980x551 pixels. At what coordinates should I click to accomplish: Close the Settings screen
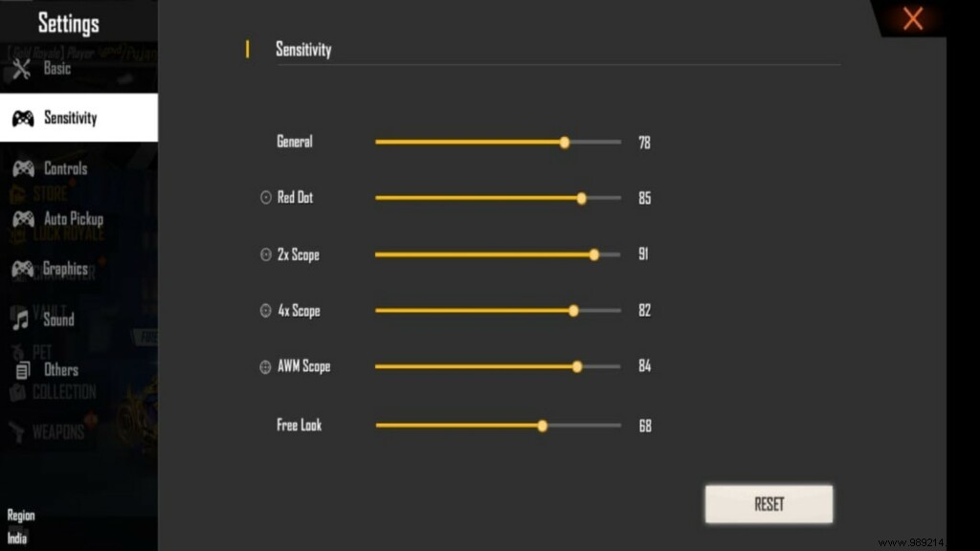911,19
